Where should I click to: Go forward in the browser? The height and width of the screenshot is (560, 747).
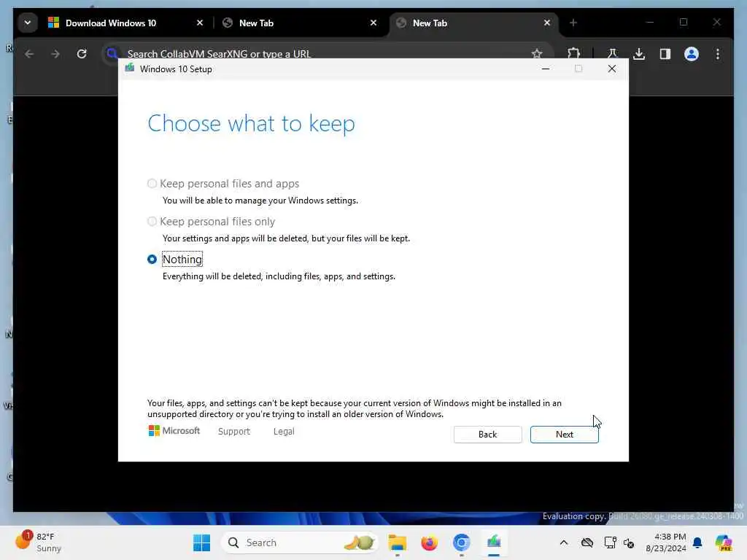tap(55, 54)
